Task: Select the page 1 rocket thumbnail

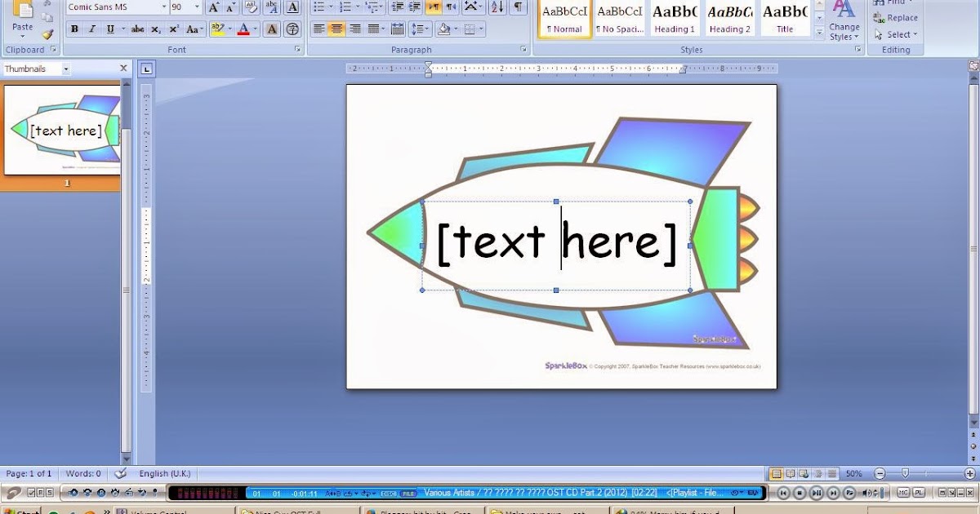Action: (62, 131)
